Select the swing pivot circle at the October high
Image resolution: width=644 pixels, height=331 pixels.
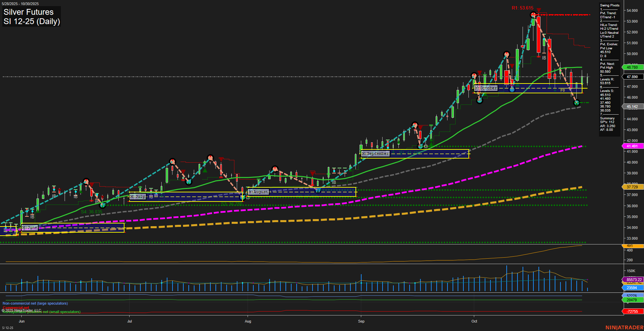click(x=533, y=15)
